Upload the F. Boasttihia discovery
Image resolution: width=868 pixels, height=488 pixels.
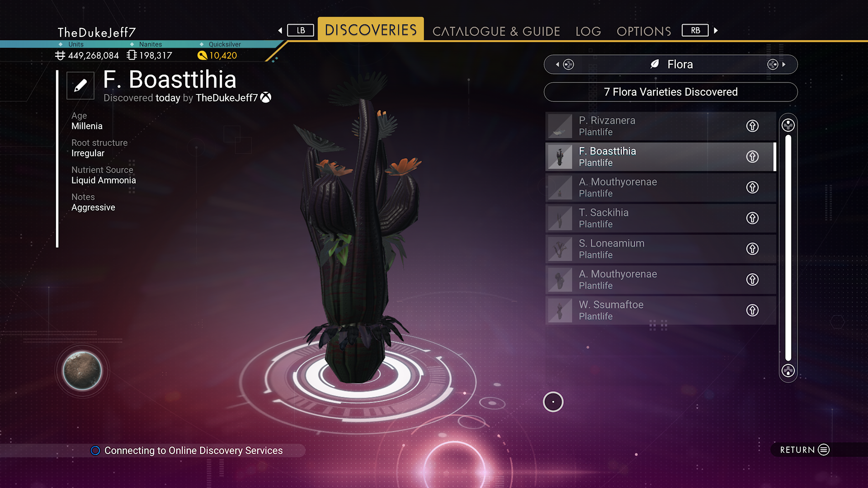[x=752, y=157]
